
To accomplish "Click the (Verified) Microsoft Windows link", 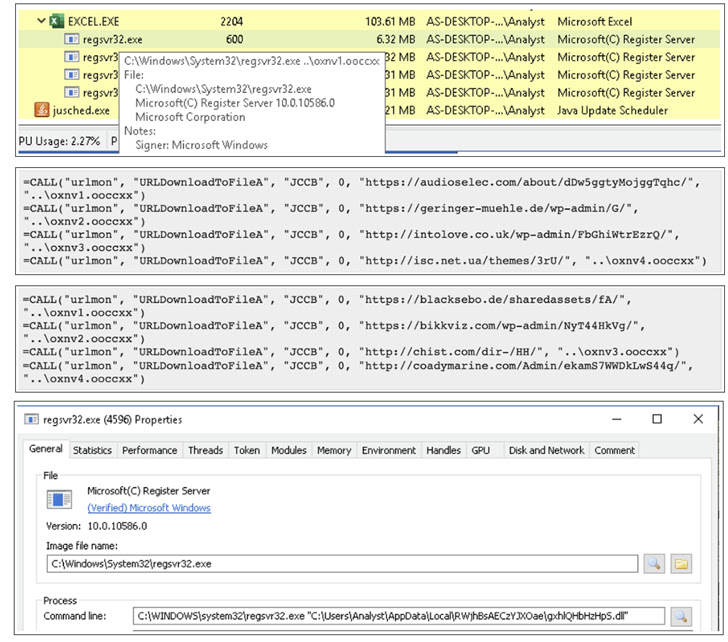I will [x=149, y=508].
